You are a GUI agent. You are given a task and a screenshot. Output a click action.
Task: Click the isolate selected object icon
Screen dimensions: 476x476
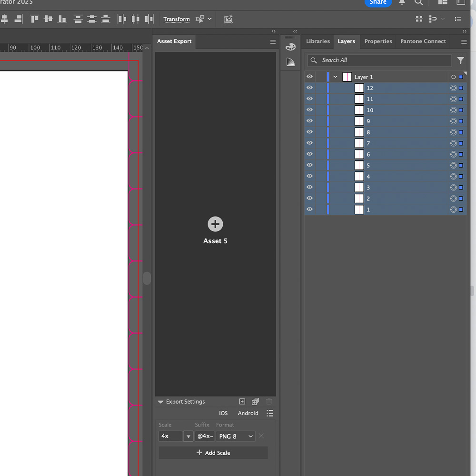pos(228,19)
